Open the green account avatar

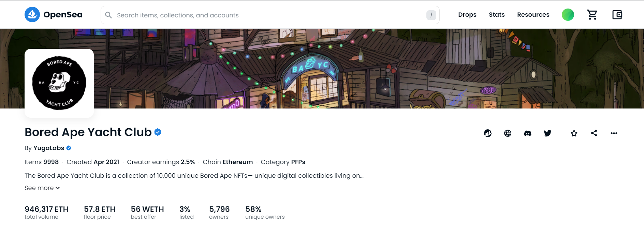[568, 15]
